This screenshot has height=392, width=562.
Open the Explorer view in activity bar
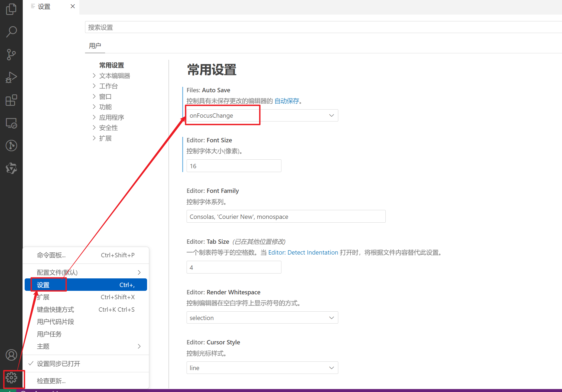[x=11, y=9]
